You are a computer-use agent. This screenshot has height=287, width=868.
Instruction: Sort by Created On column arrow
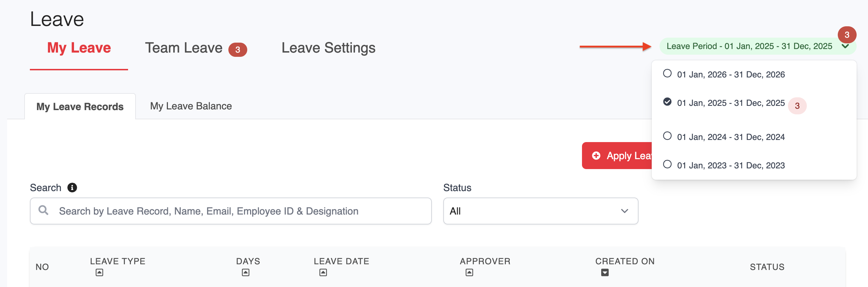click(x=605, y=272)
